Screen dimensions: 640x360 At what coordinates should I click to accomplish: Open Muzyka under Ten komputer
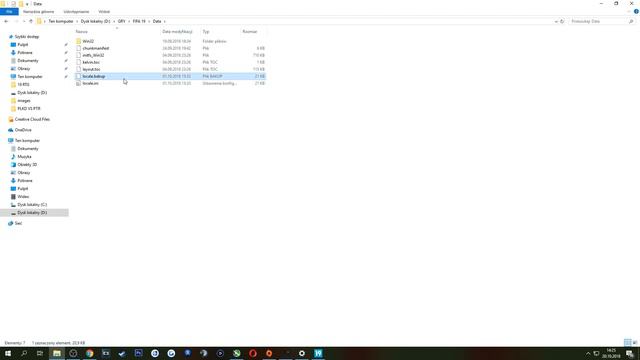tap(24, 157)
